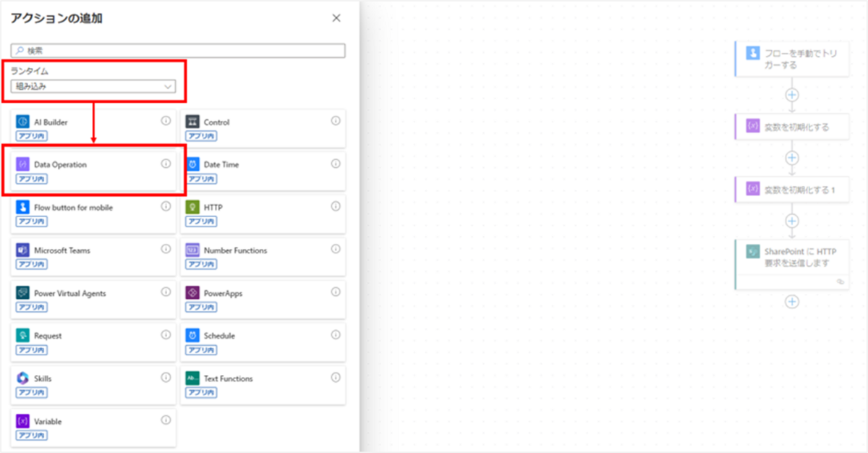Choose the Date Time clock icon
Image resolution: width=868 pixels, height=453 pixels.
[192, 164]
